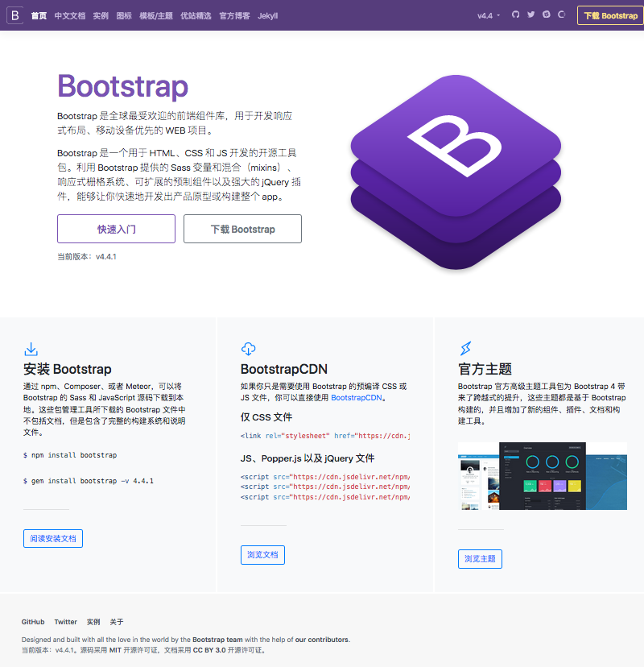Click the 实例 link in the footer
Screen dimensions: 644x667
pyautogui.click(x=93, y=622)
